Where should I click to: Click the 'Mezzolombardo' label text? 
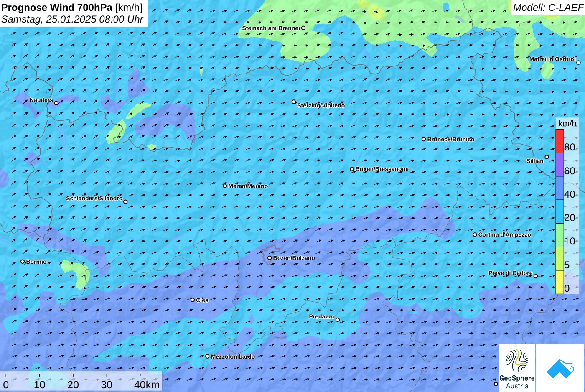pos(233,356)
